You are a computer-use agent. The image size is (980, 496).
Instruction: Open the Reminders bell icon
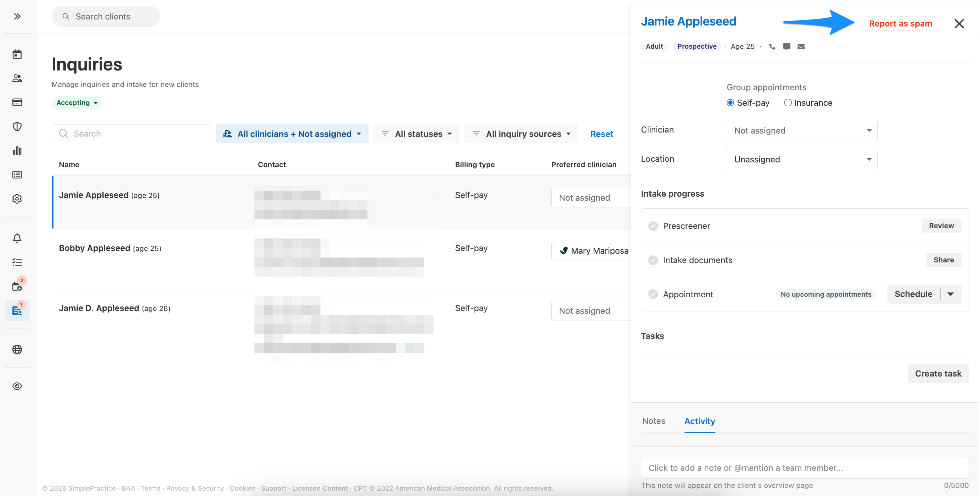coord(17,238)
